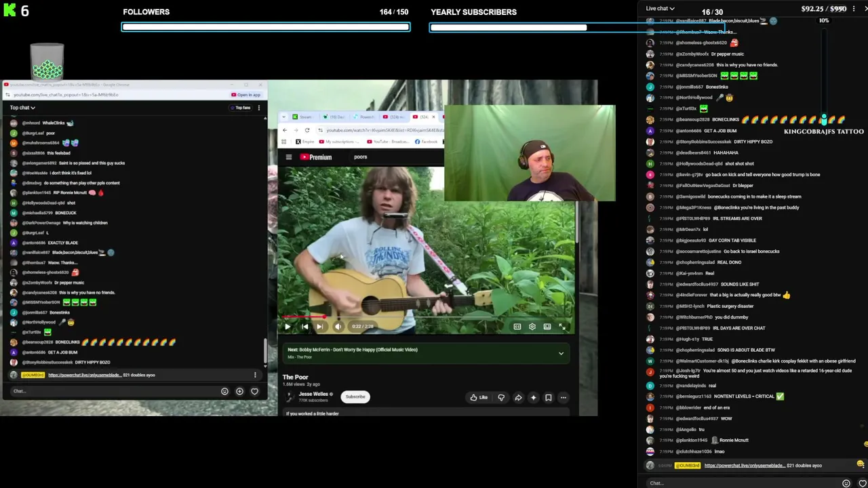This screenshot has height=488, width=868.
Task: Click the trash can of green marbles
Action: tap(47, 62)
